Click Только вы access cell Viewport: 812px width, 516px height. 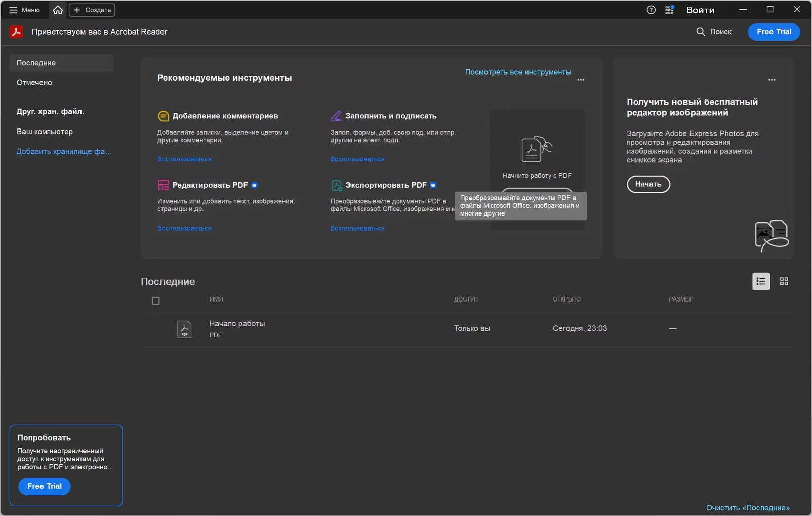pyautogui.click(x=472, y=328)
